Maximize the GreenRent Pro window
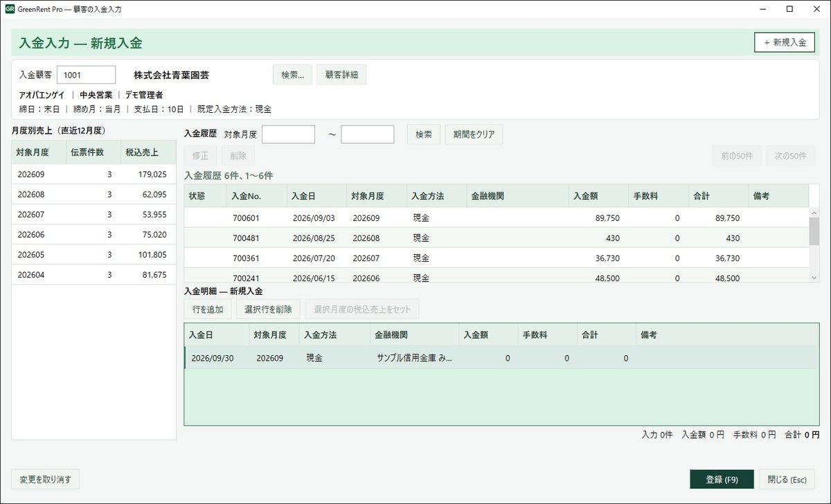 pos(789,9)
